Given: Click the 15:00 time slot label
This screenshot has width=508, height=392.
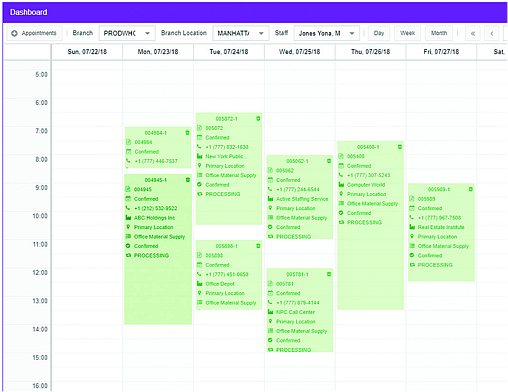Looking at the screenshot, I should (x=40, y=357).
